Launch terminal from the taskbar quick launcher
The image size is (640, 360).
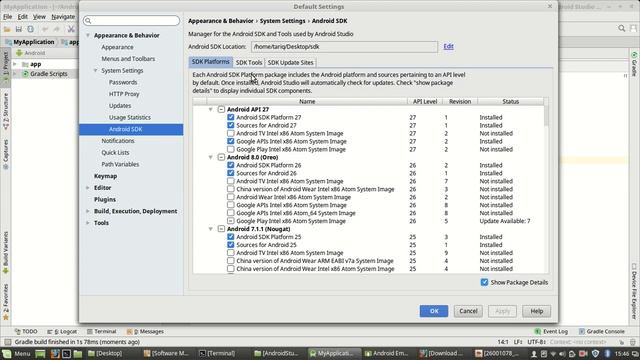click(66, 353)
